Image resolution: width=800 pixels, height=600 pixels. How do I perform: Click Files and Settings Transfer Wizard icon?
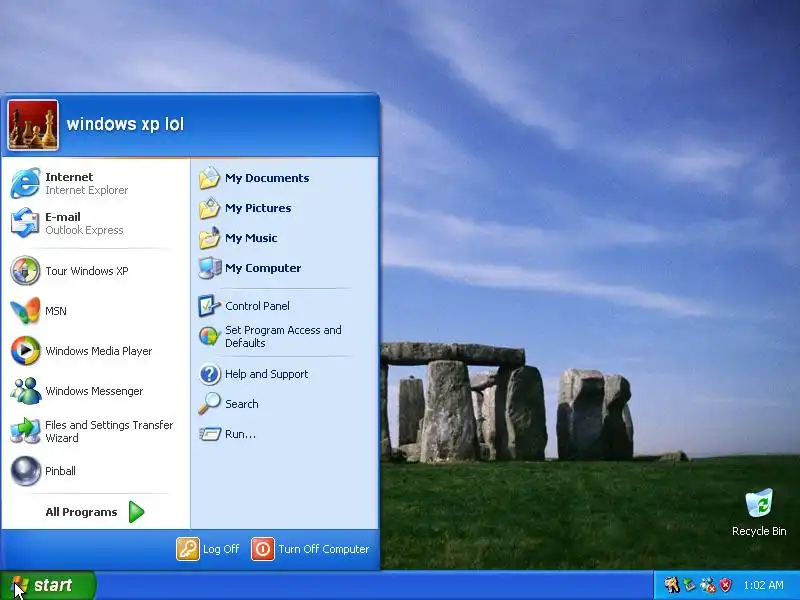[25, 431]
